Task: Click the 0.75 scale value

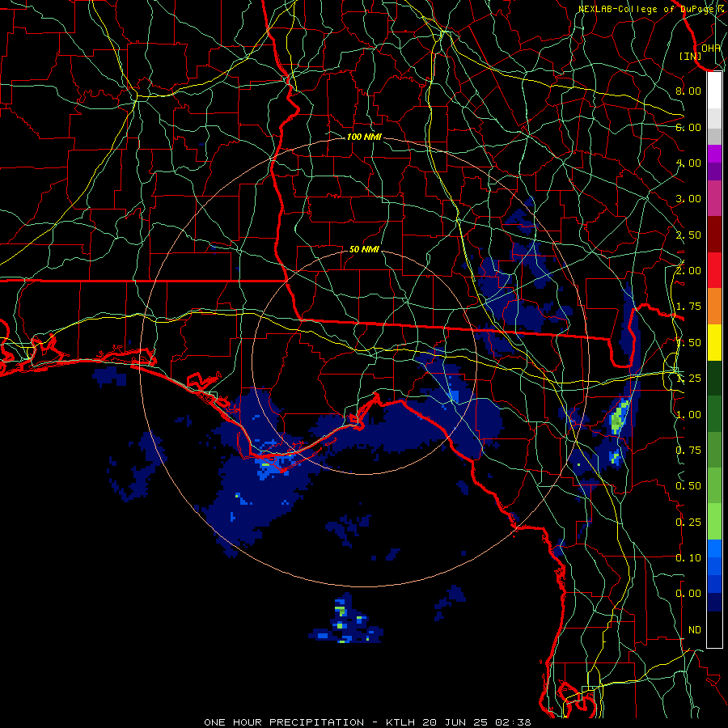Action: tap(688, 451)
